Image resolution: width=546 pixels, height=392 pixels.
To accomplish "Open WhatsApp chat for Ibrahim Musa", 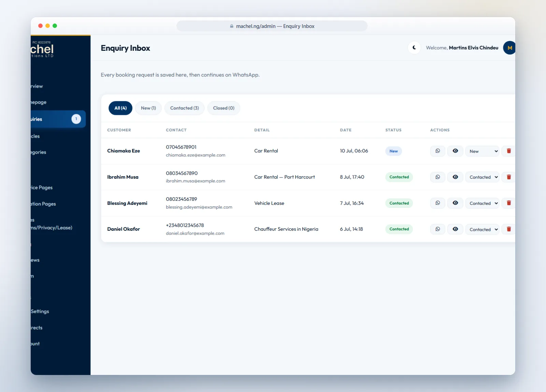I will pyautogui.click(x=437, y=177).
